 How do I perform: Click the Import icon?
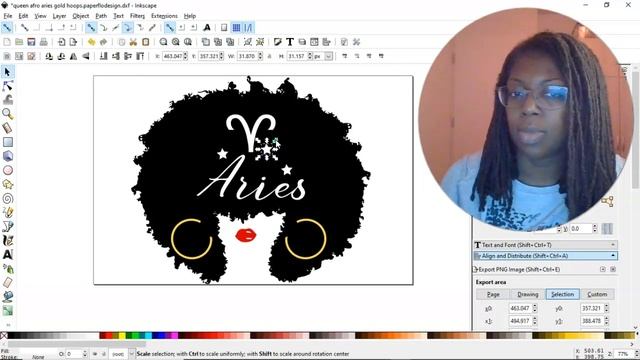61,42
